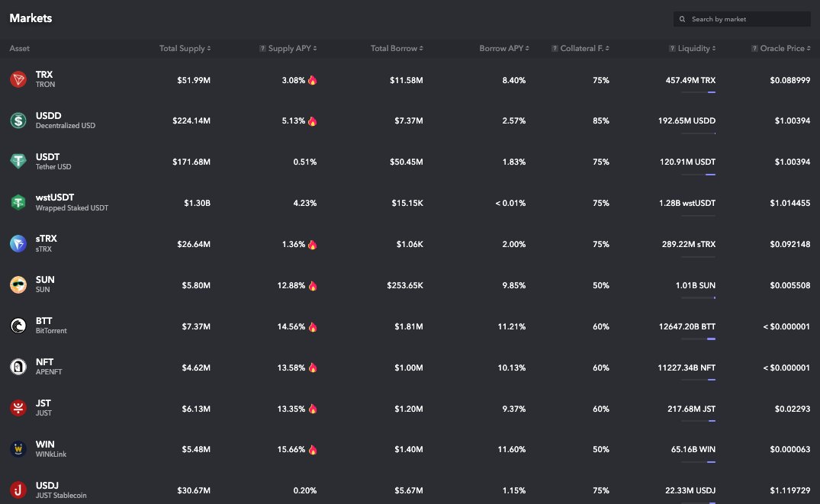Click the $0.092148 sTRX oracle price

click(x=789, y=244)
